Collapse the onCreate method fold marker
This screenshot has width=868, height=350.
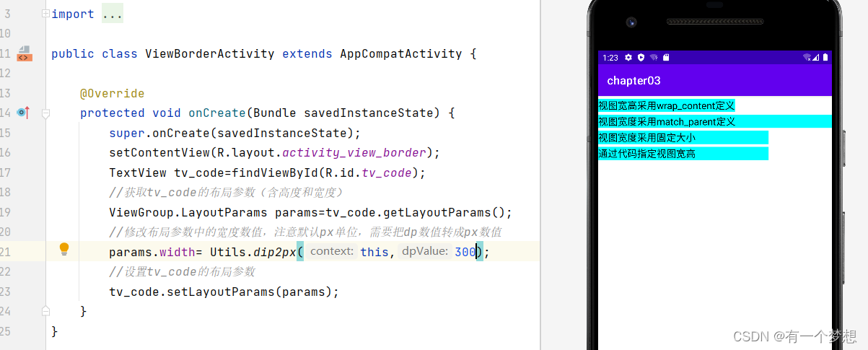click(x=46, y=113)
